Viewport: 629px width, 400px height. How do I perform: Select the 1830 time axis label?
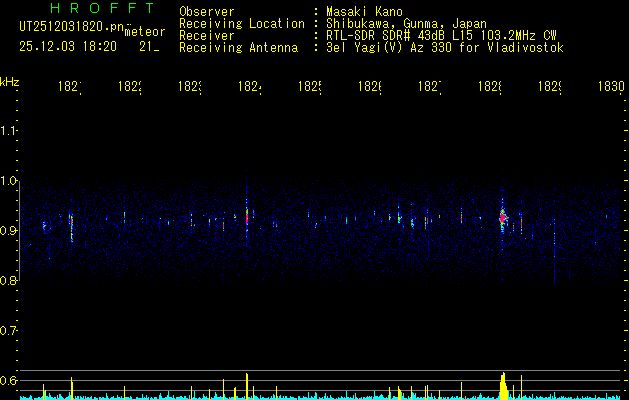611,87
